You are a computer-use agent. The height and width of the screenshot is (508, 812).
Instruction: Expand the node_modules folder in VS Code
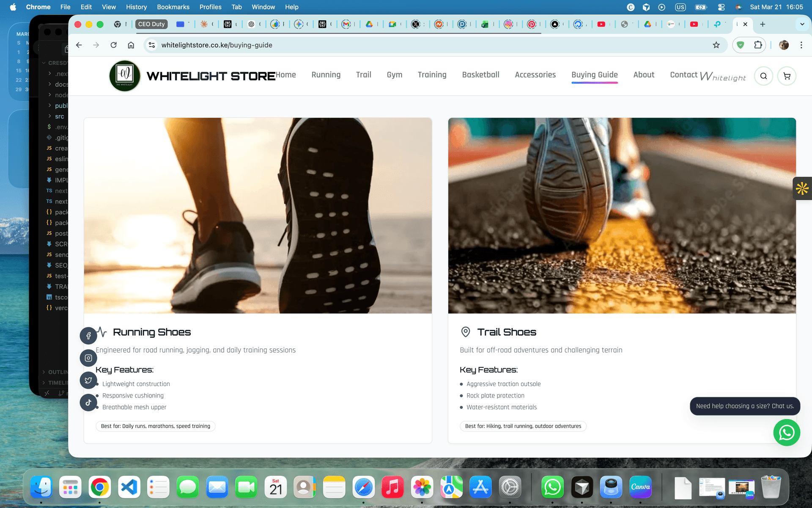pos(57,95)
